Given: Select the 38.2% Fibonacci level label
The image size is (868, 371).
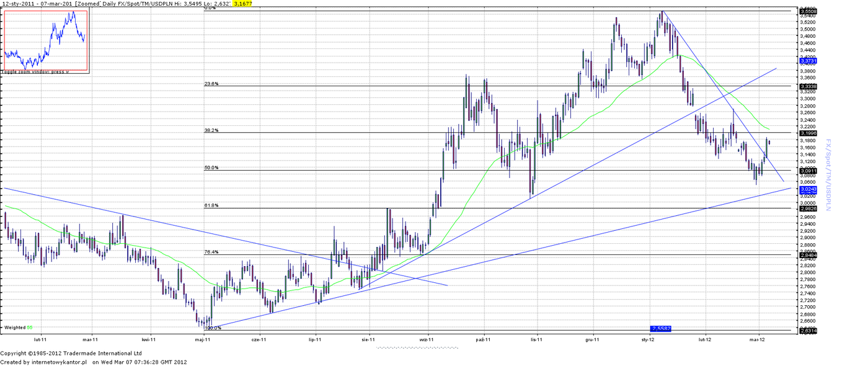Looking at the screenshot, I should (x=211, y=130).
